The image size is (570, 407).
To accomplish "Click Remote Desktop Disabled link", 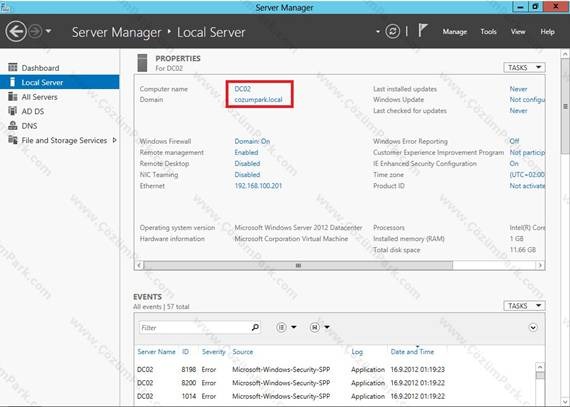I will (247, 164).
